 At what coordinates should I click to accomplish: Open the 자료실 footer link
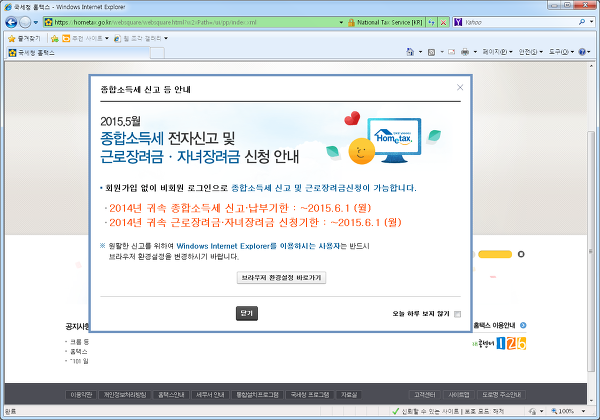(349, 395)
